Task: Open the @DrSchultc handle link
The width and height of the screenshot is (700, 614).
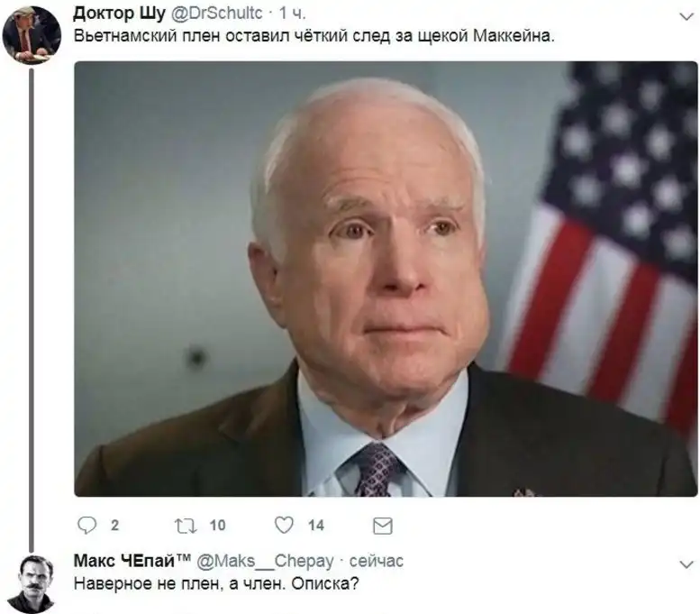Action: (x=217, y=14)
